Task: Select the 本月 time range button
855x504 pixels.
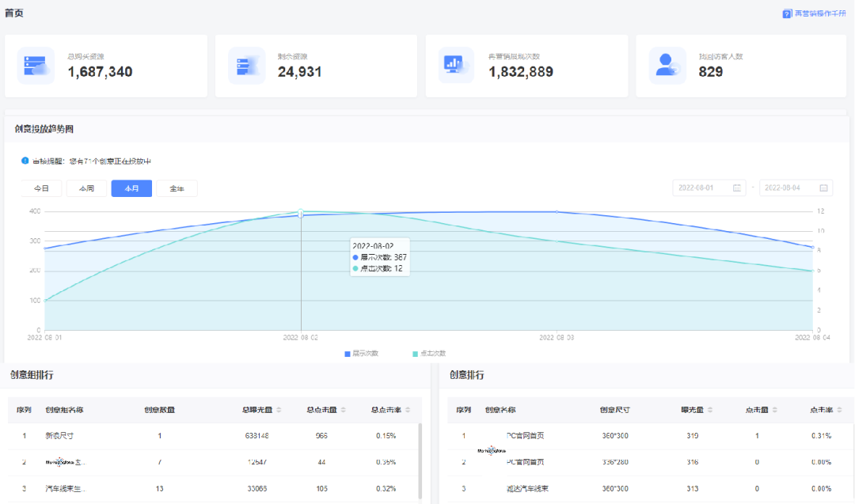Action: click(x=131, y=188)
